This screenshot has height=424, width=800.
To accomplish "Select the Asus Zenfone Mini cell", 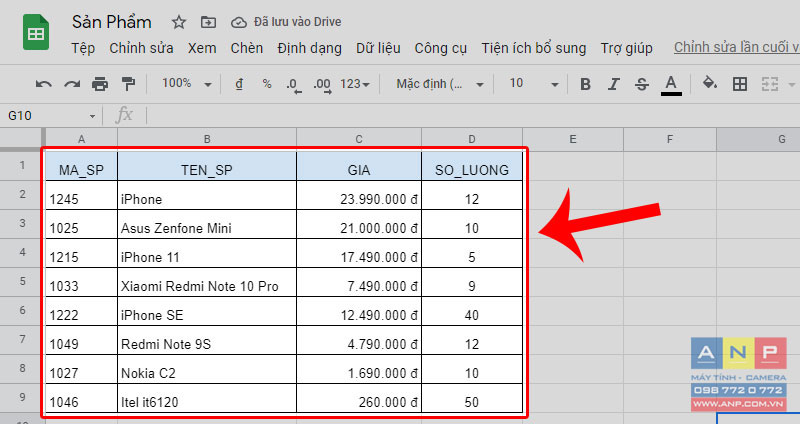I will [207, 224].
